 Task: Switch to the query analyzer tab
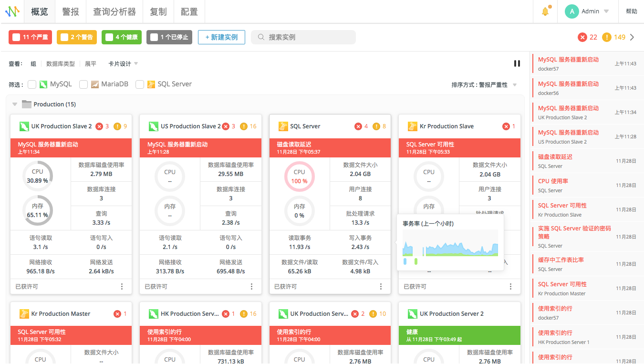click(114, 11)
